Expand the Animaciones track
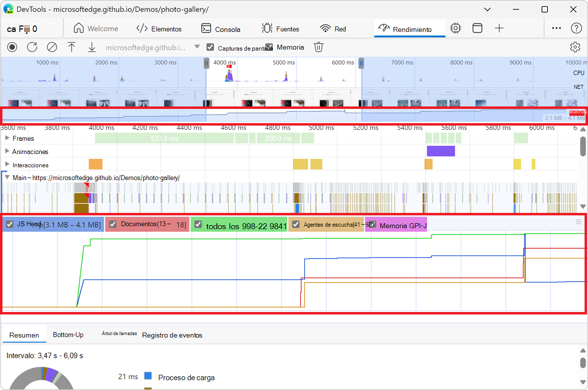This screenshot has height=390, width=588. coord(7,151)
